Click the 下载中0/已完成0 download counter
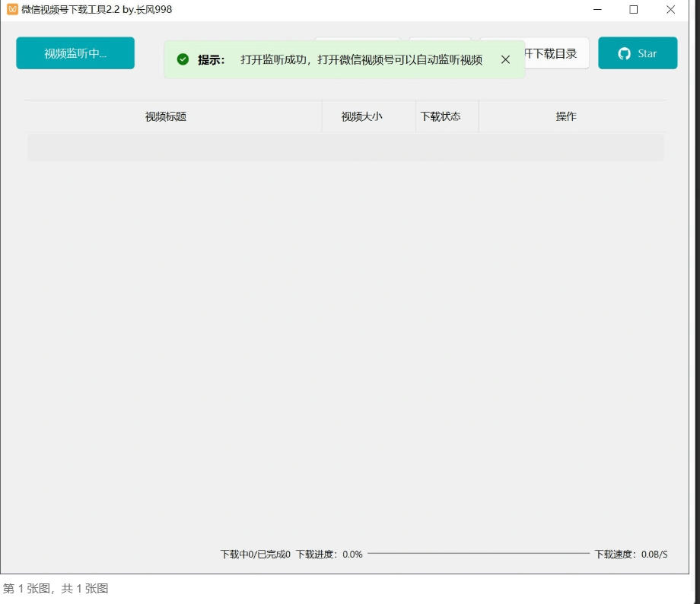Viewport: 700px width, 604px height. pyautogui.click(x=254, y=555)
